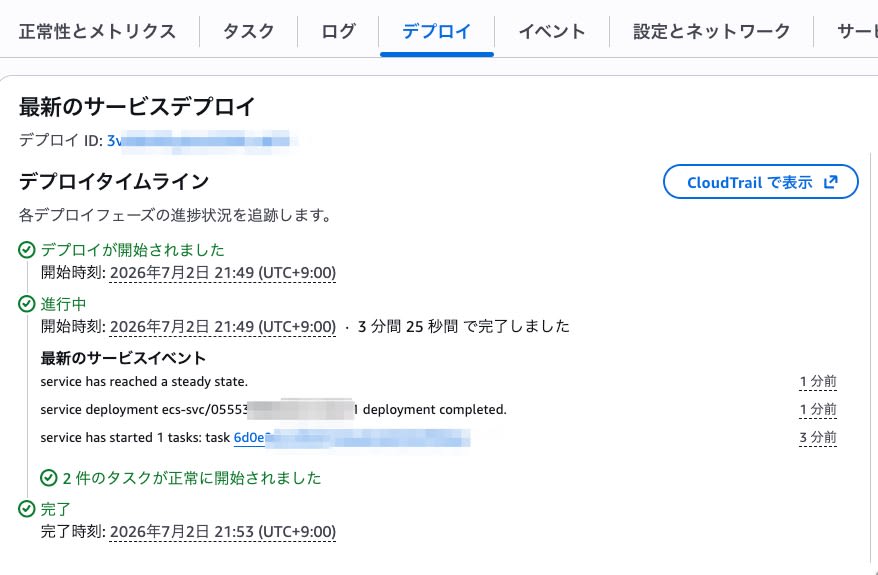Click the 最新のサービスイベント heading
Viewport: 878px width, 575px height.
tap(123, 358)
